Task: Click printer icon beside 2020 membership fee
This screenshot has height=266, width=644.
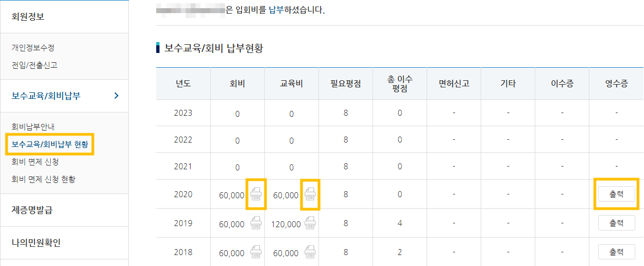Action: 256,194
